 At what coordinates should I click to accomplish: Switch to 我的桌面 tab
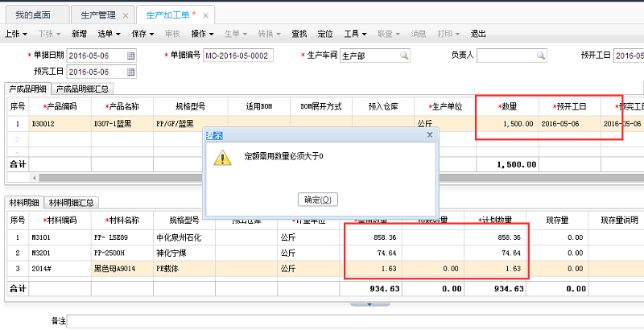point(32,16)
